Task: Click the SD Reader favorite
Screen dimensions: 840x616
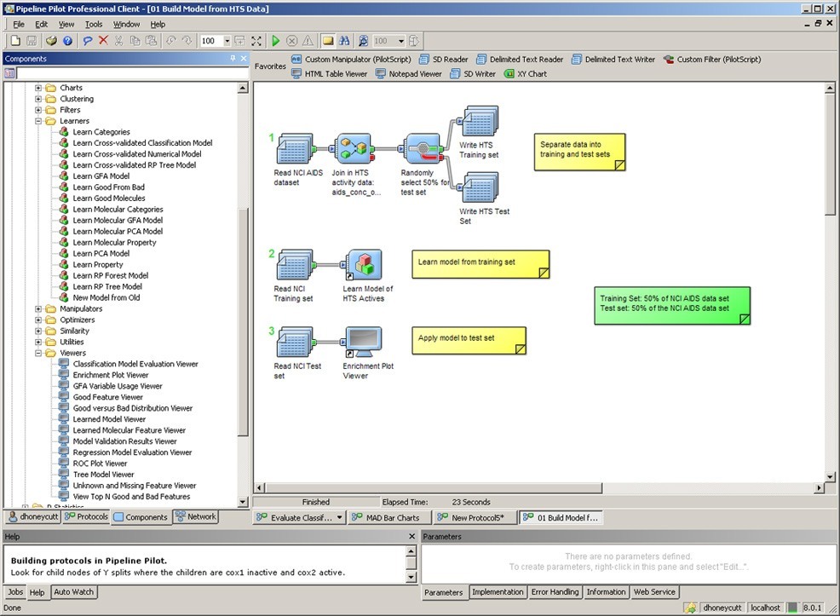Action: pyautogui.click(x=444, y=60)
